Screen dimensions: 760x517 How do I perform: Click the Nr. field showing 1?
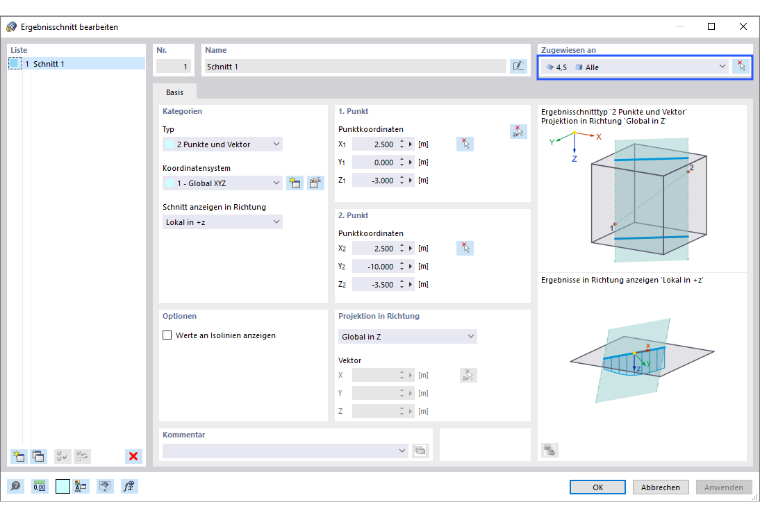[x=174, y=66]
